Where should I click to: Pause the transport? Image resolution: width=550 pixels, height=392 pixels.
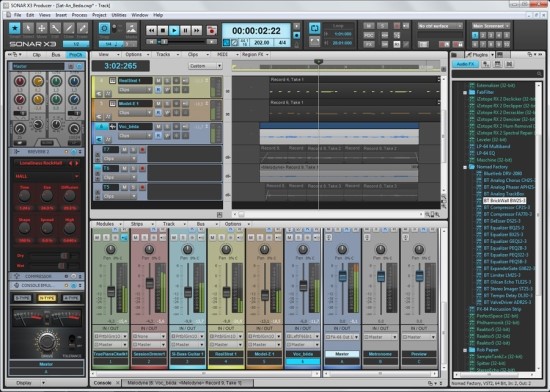(186, 31)
